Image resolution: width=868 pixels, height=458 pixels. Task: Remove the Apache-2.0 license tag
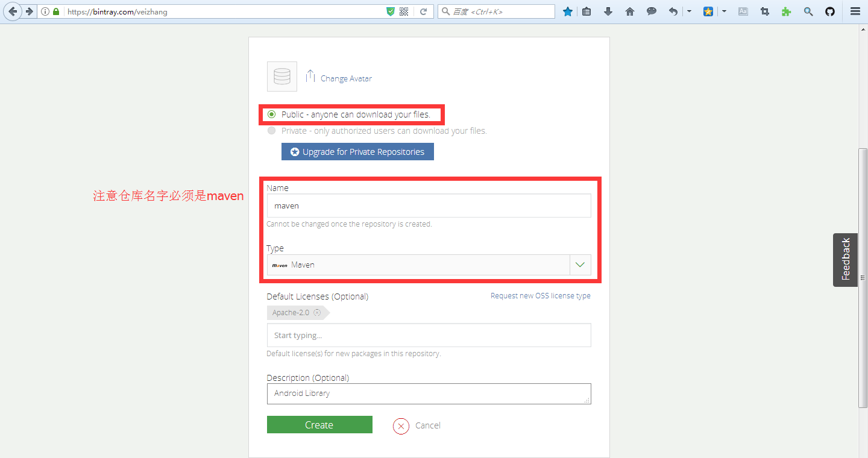(317, 313)
